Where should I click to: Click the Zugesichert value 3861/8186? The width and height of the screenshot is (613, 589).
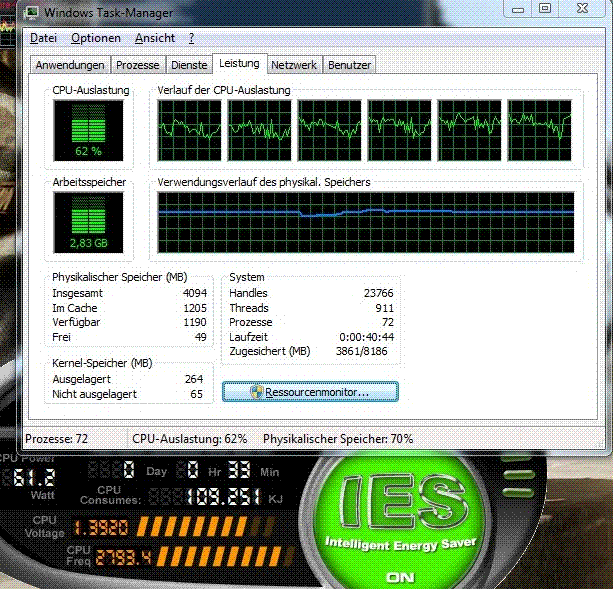tap(362, 351)
